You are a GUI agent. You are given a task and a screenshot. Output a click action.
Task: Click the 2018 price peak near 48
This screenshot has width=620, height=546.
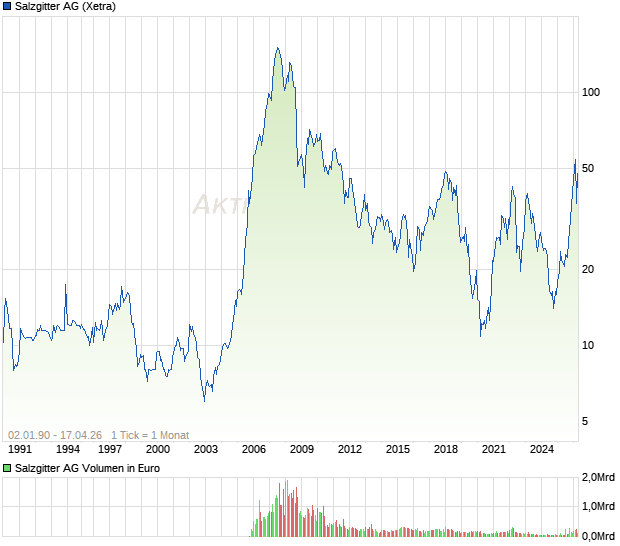coord(446,172)
